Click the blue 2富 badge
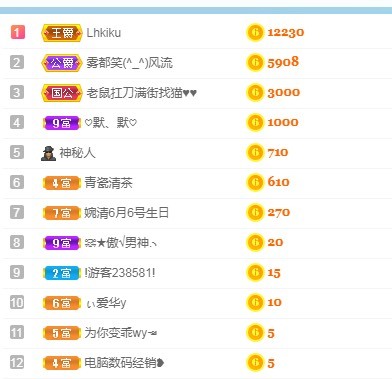 [62, 273]
